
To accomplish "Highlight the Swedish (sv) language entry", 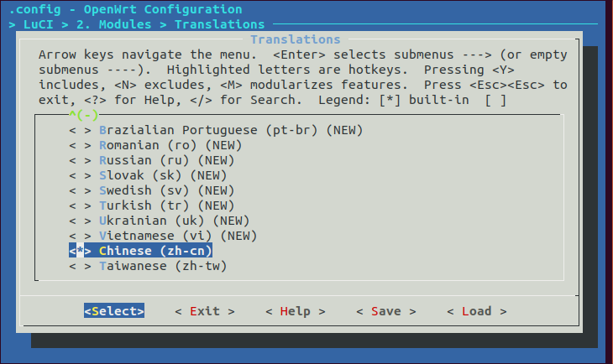I will (152, 190).
